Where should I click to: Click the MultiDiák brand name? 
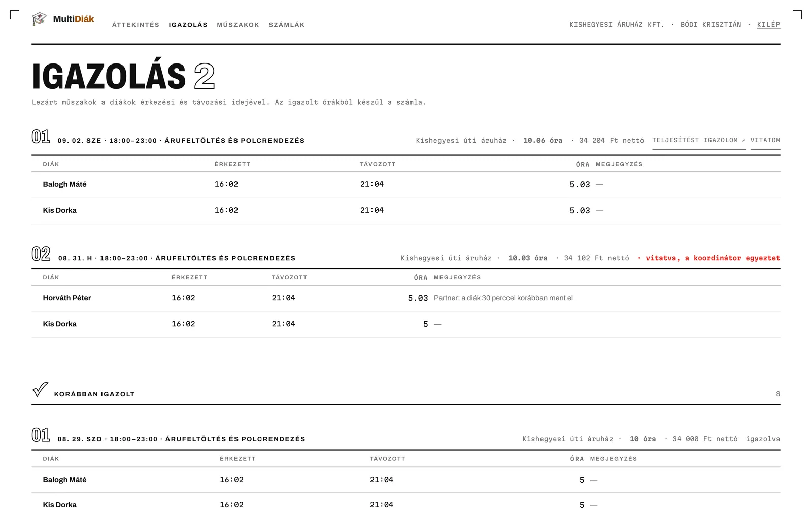(74, 19)
